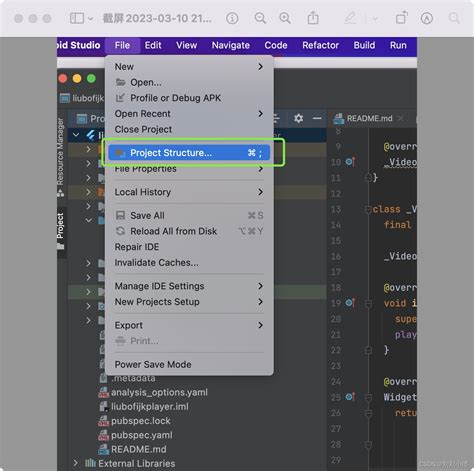Image resolution: width=474 pixels, height=471 pixels.
Task: Expand the Open Recent submenu
Action: (x=189, y=114)
